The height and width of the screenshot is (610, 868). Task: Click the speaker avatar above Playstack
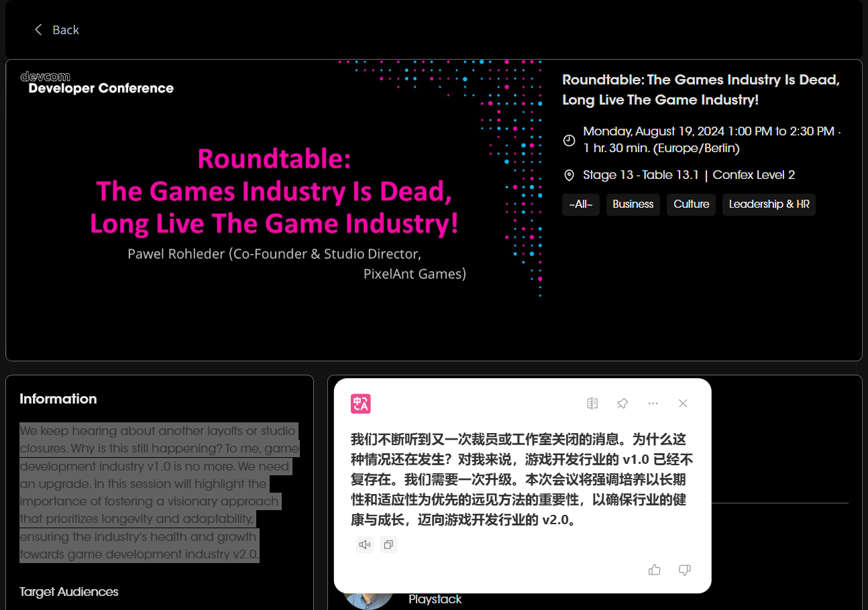pos(368,598)
